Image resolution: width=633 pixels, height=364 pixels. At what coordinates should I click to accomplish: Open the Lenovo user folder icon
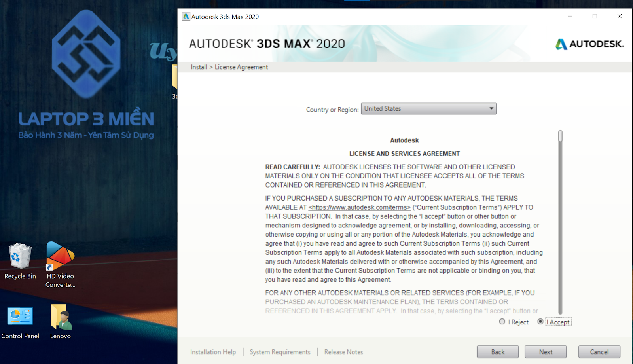(61, 317)
